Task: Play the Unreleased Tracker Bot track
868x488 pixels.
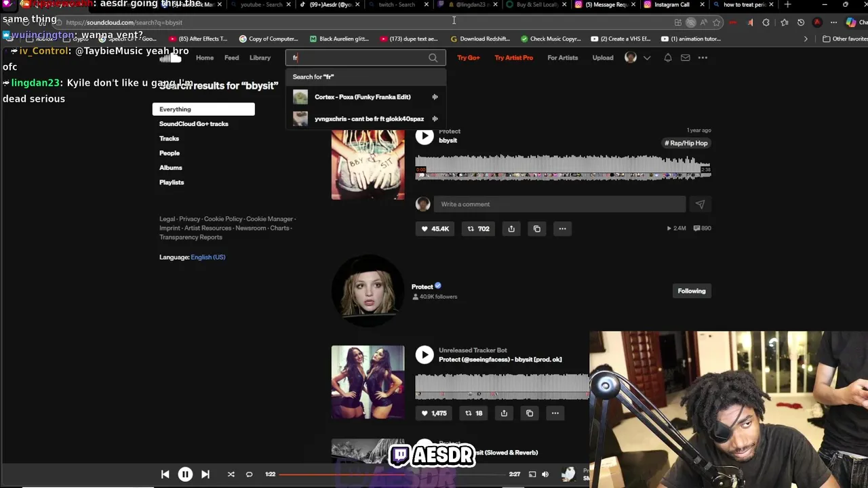Action: (x=425, y=354)
